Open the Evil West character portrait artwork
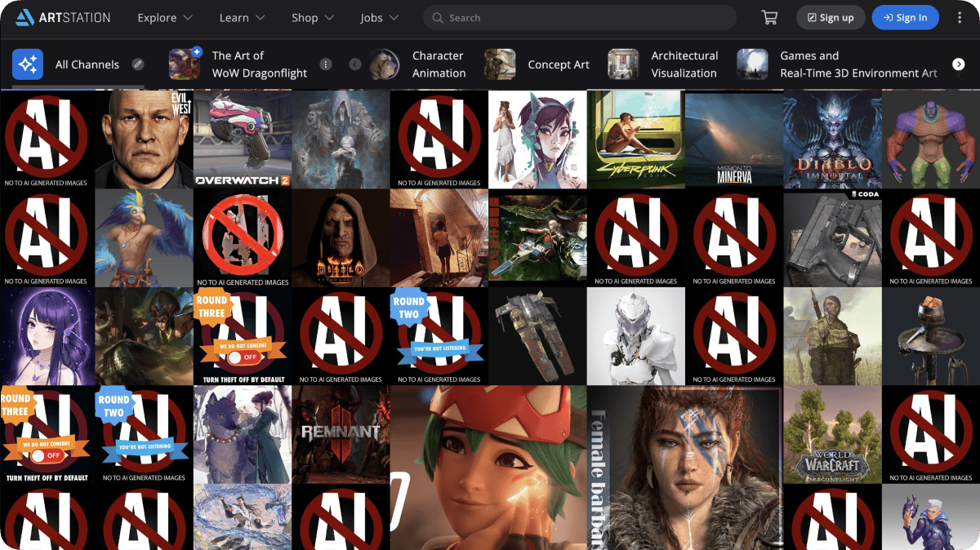Viewport: 980px width, 550px height. tap(144, 140)
